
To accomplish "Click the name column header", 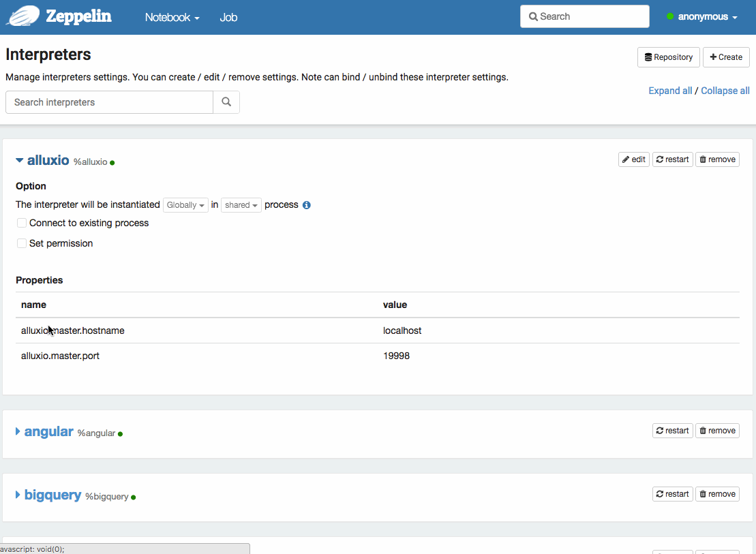I will [x=34, y=305].
